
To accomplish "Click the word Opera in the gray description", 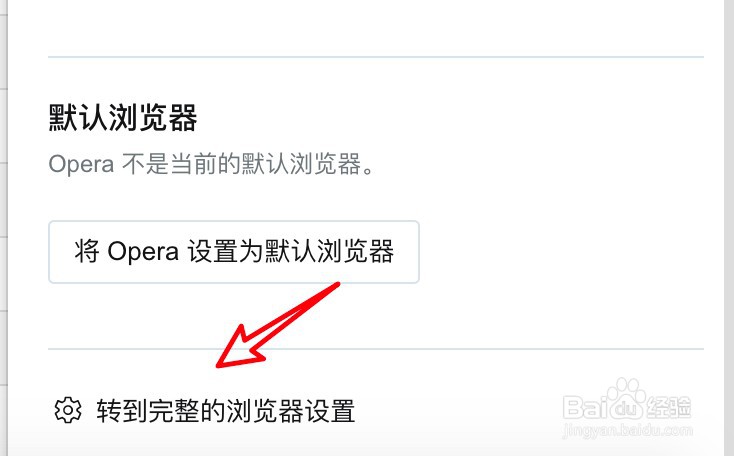I will pos(81,165).
